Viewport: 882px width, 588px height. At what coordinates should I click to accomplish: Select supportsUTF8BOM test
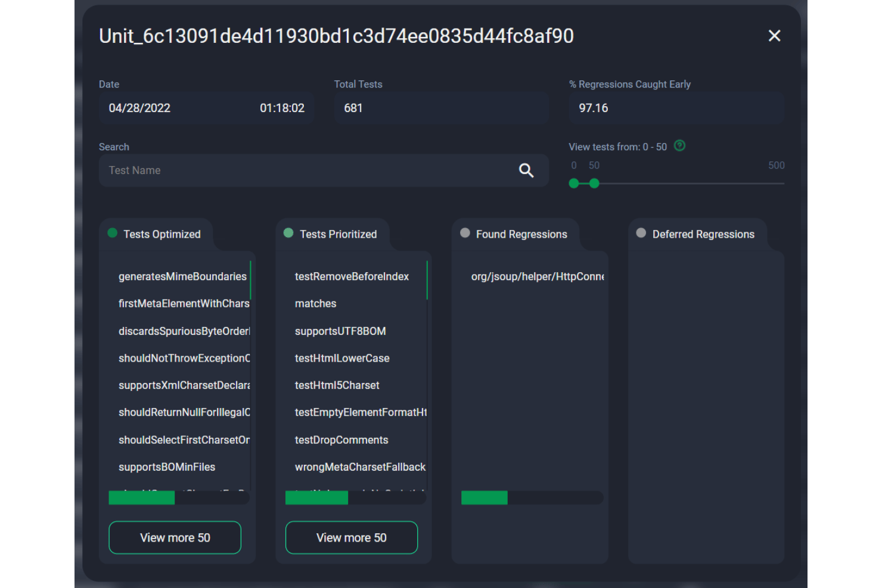pos(340,331)
